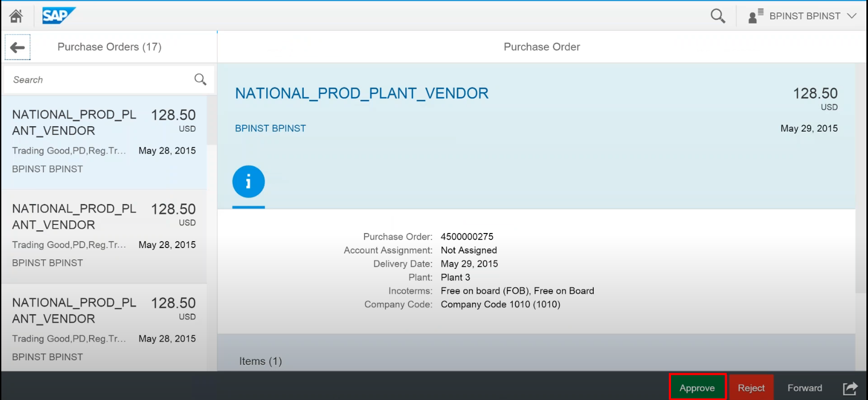Select the third purchase order in the list
This screenshot has height=400, width=868.
(104, 330)
